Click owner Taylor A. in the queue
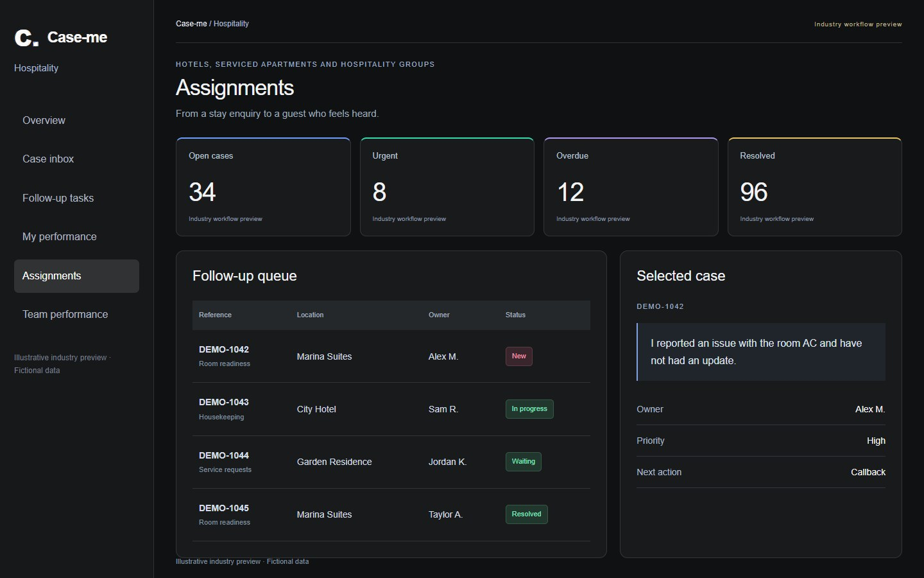Image resolution: width=924 pixels, height=578 pixels. pos(445,514)
